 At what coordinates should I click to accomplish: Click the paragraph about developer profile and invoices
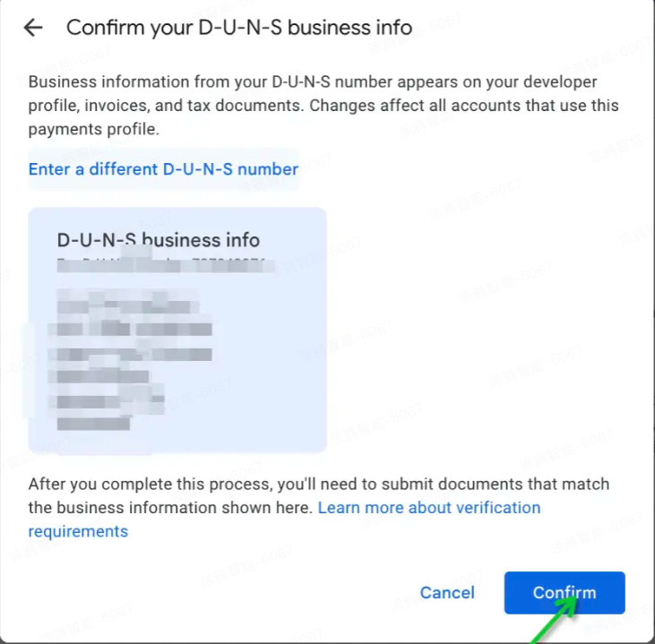[x=323, y=106]
